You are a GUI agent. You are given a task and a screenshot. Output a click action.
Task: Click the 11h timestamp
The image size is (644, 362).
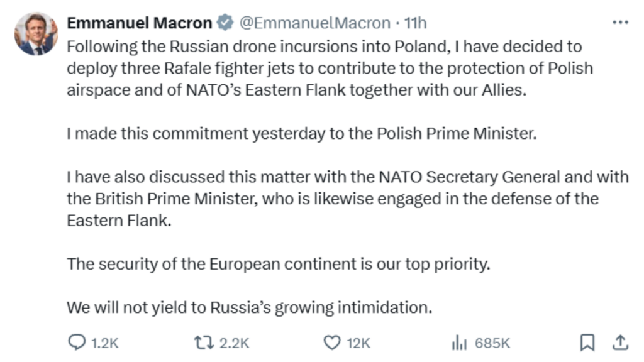pos(415,23)
